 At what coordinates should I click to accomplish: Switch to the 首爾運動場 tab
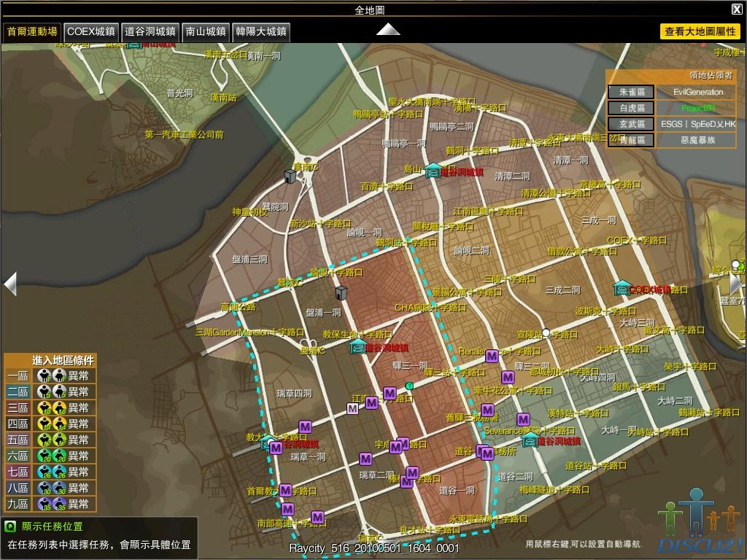coord(32,32)
